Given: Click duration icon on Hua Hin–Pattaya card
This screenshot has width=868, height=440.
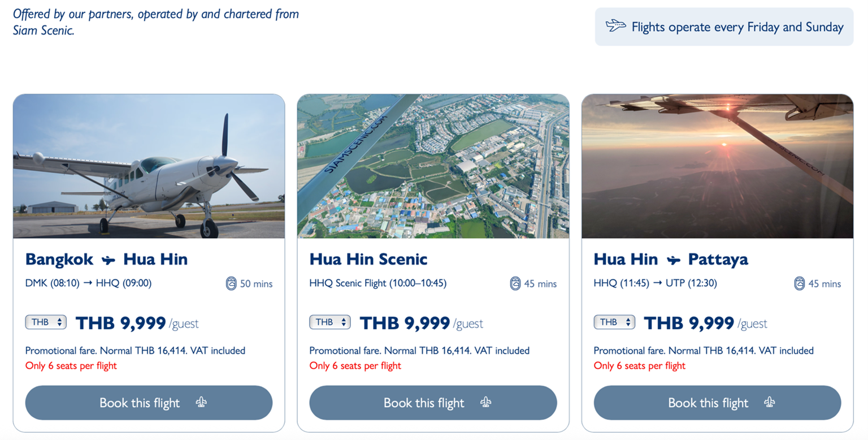Looking at the screenshot, I should coord(800,283).
